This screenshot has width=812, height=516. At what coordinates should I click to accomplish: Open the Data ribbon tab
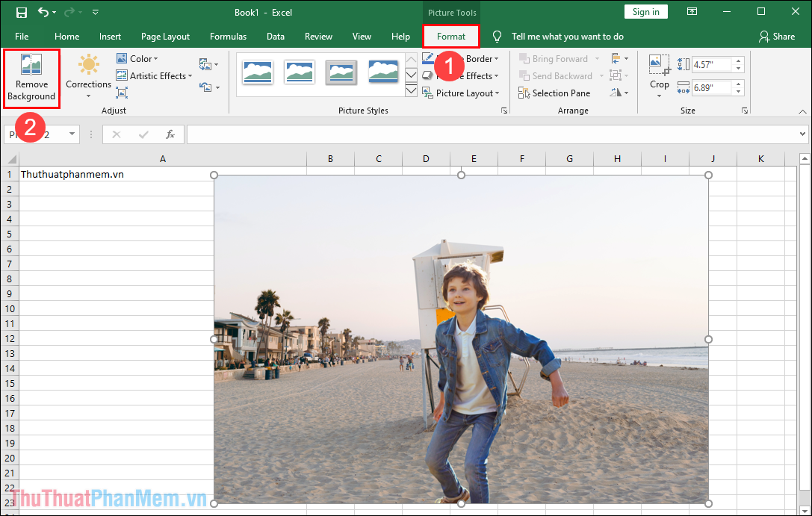(275, 36)
